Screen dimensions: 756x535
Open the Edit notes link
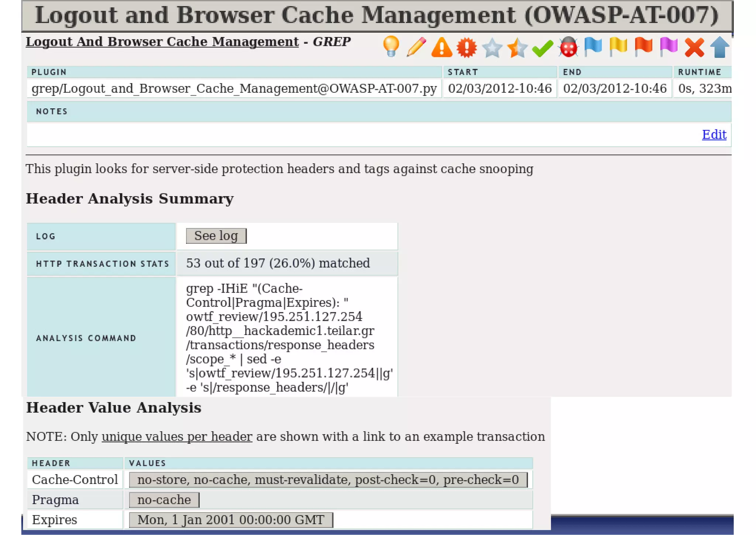(714, 134)
